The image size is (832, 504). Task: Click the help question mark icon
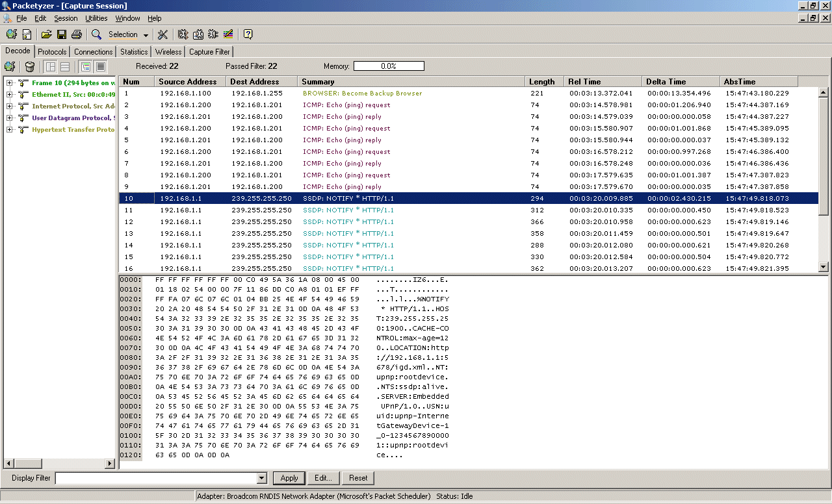248,34
